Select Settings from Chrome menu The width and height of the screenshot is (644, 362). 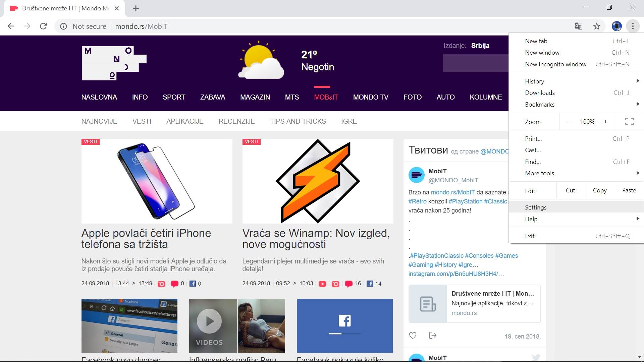[536, 207]
